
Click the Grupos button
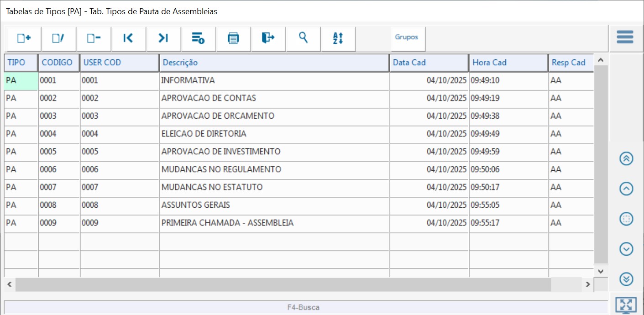point(407,37)
